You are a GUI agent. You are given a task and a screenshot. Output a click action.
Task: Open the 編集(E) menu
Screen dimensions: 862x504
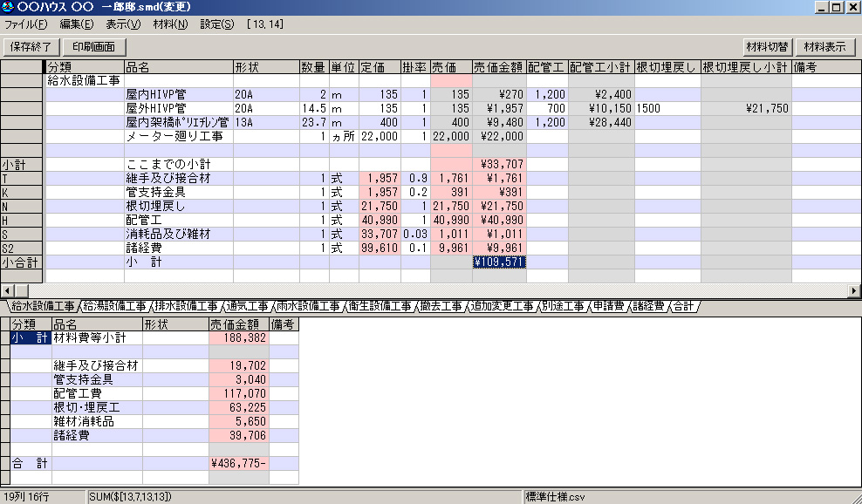77,24
